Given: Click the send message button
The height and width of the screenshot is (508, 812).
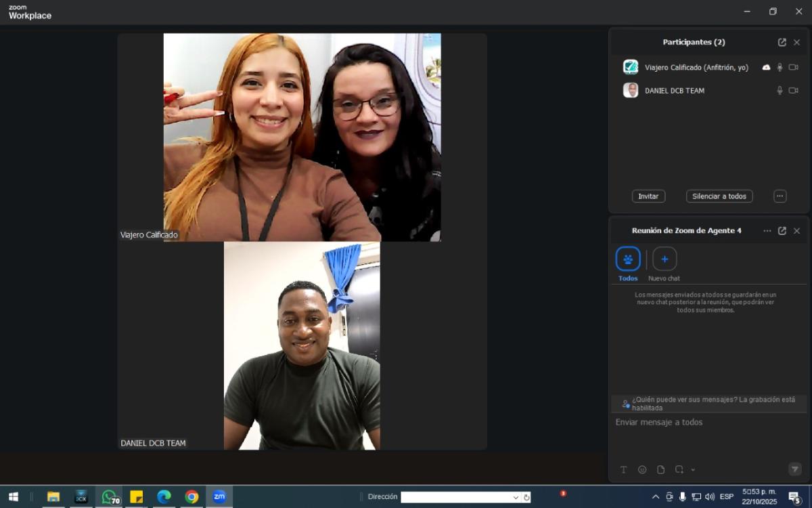Looking at the screenshot, I should click(x=795, y=469).
